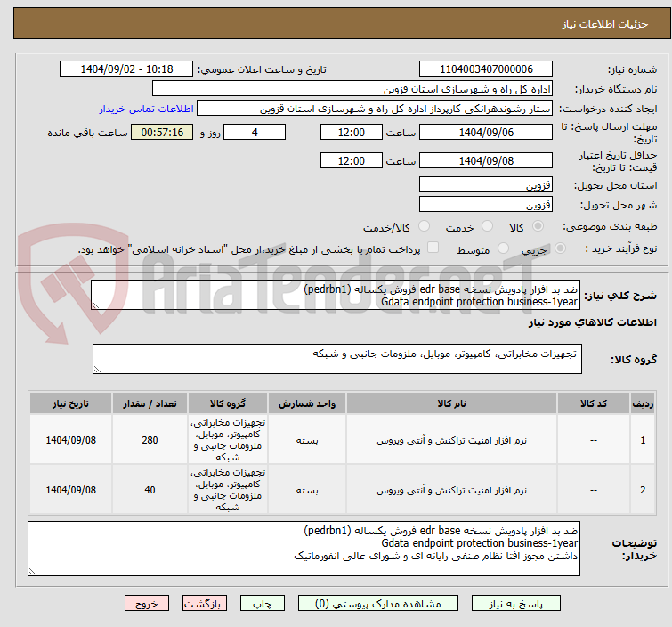Click the countdown timer 00:57:16

point(162,132)
